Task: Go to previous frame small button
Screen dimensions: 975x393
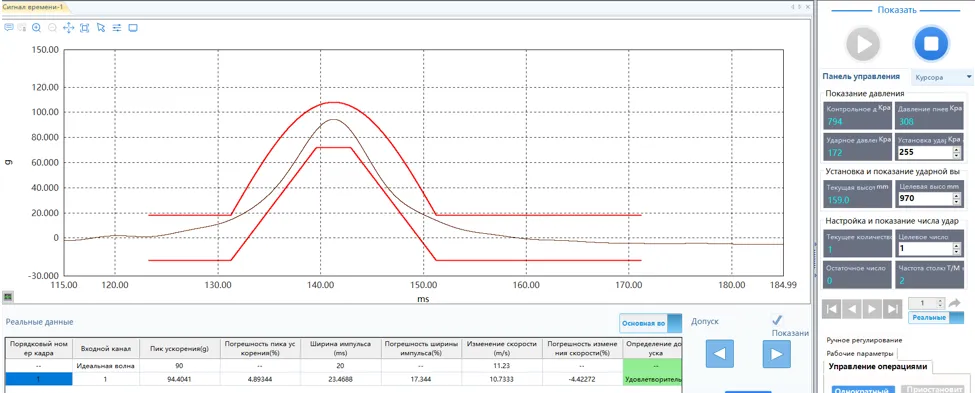Action: [851, 308]
